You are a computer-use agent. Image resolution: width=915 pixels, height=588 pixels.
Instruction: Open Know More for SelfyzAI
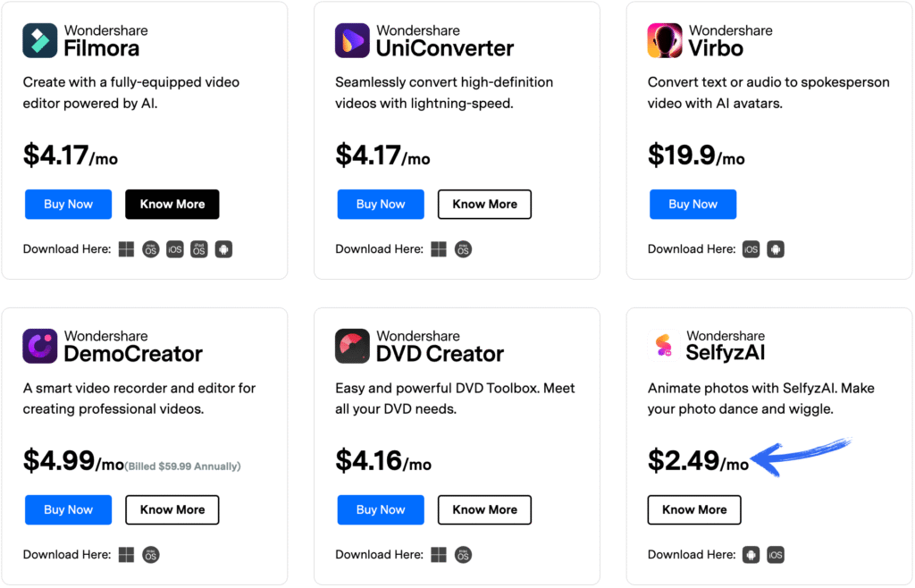coord(694,510)
